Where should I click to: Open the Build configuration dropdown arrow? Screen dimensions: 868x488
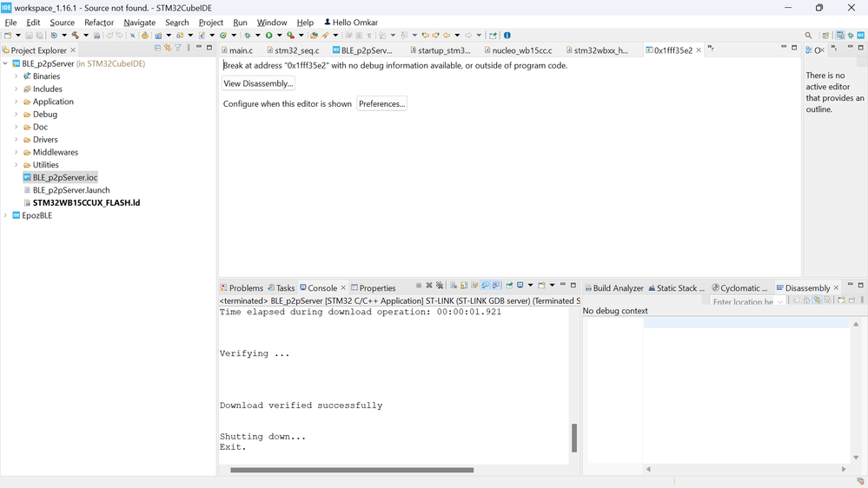(86, 36)
